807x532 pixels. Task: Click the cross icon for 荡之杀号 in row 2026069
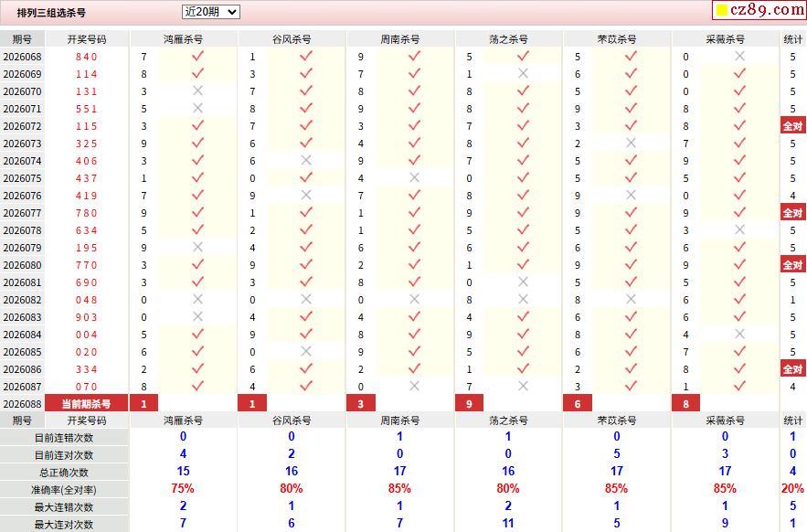click(x=523, y=74)
